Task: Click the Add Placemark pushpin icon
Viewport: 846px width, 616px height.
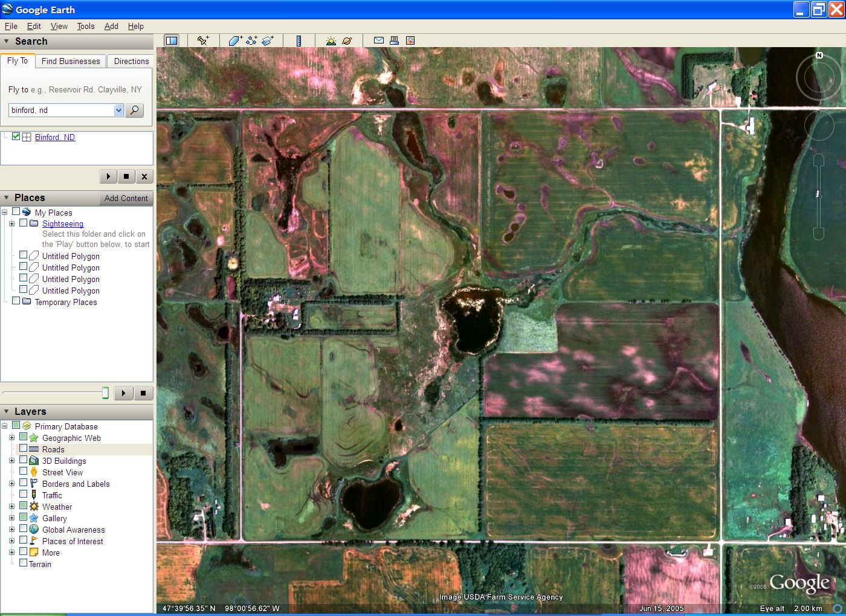Action: 203,40
